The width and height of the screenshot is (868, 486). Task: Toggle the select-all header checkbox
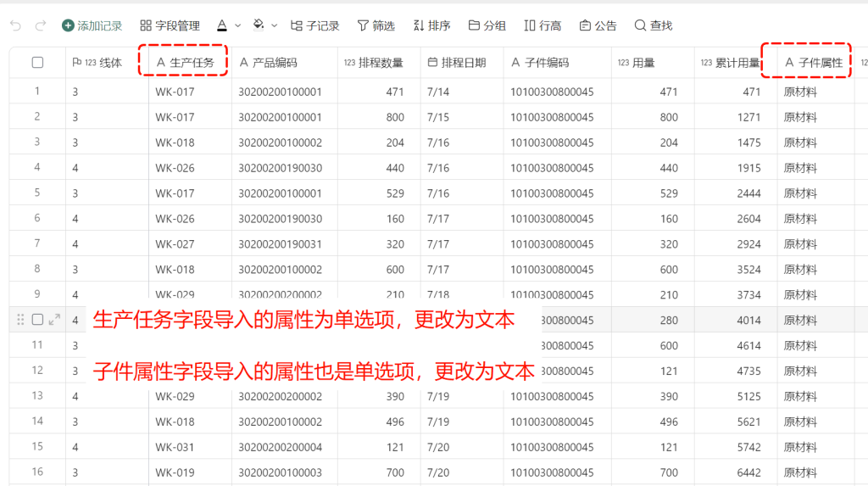click(37, 63)
